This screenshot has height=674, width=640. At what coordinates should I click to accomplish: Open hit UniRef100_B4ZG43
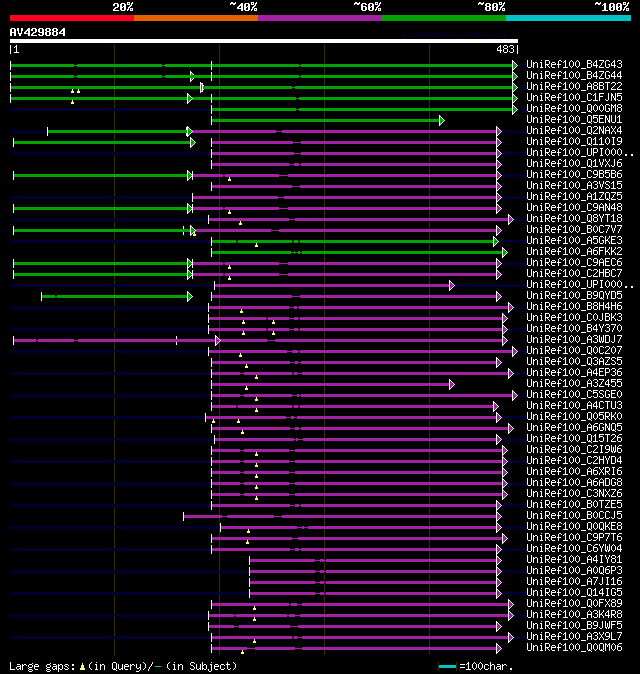coord(574,64)
